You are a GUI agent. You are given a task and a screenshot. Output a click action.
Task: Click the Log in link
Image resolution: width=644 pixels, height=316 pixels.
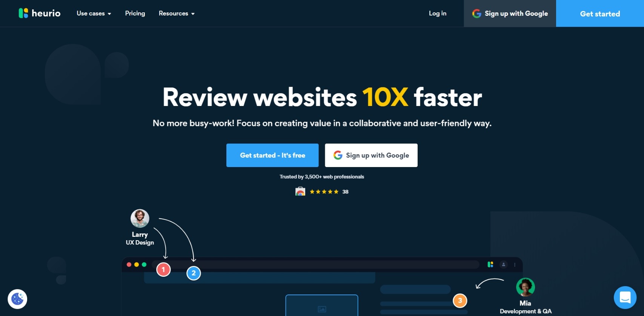click(x=438, y=14)
